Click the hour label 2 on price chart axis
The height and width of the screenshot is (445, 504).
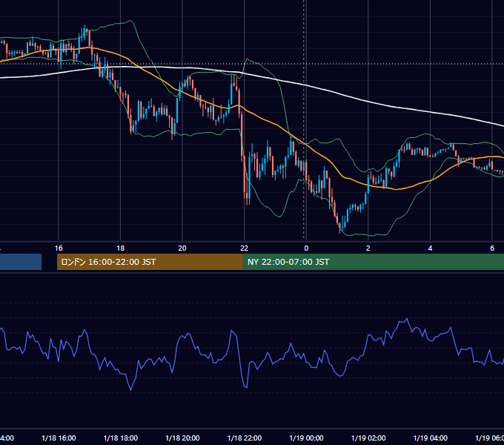pyautogui.click(x=368, y=248)
